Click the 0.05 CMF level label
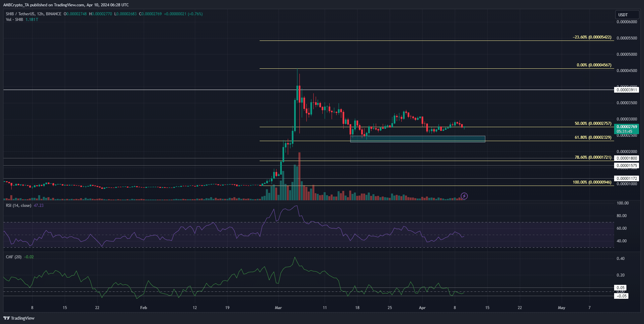 pyautogui.click(x=620, y=288)
